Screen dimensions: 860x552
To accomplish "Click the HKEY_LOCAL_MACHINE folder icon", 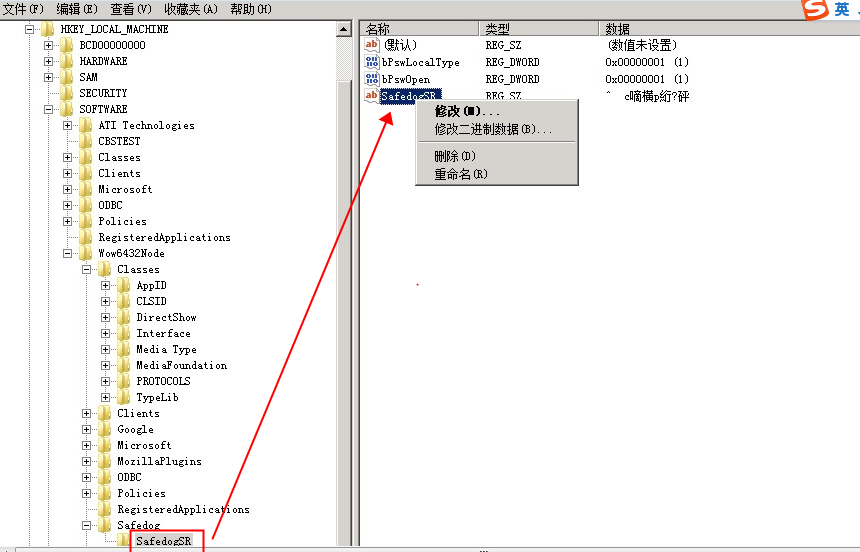I will (48, 29).
